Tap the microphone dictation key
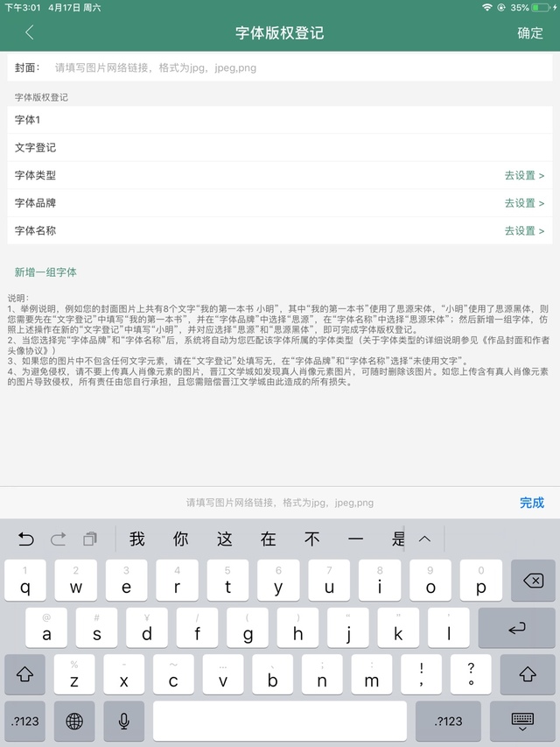Viewport: 560px width, 747px height. click(124, 721)
